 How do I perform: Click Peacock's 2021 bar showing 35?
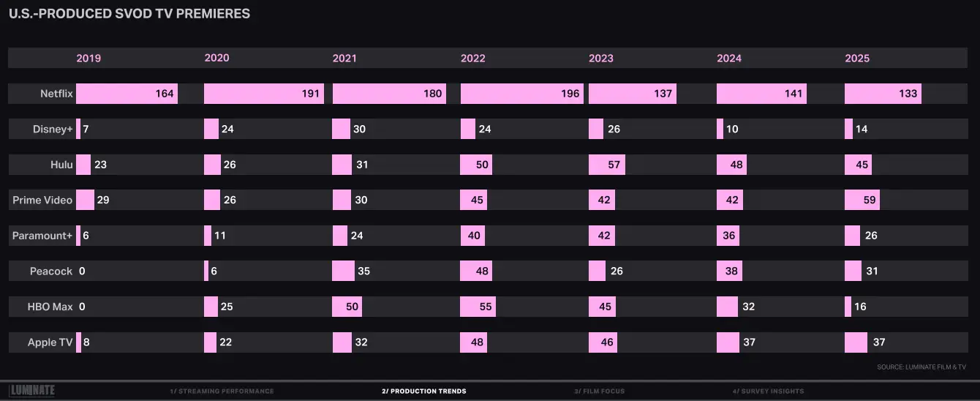coord(343,271)
